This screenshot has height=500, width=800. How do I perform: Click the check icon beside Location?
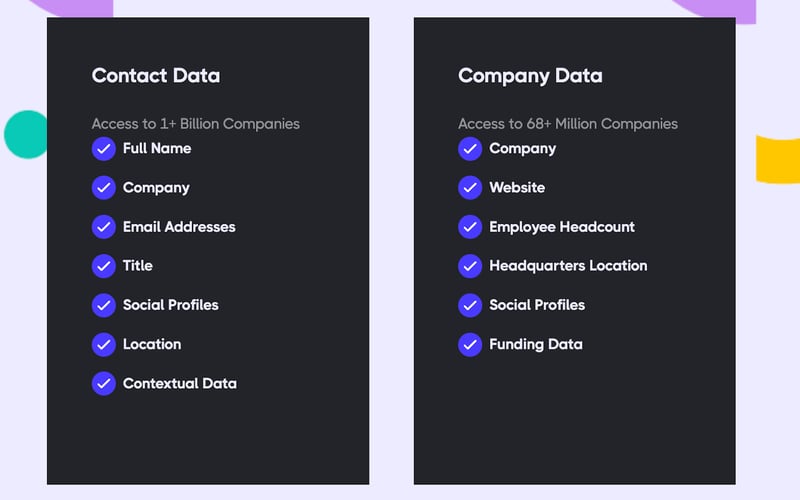point(104,344)
